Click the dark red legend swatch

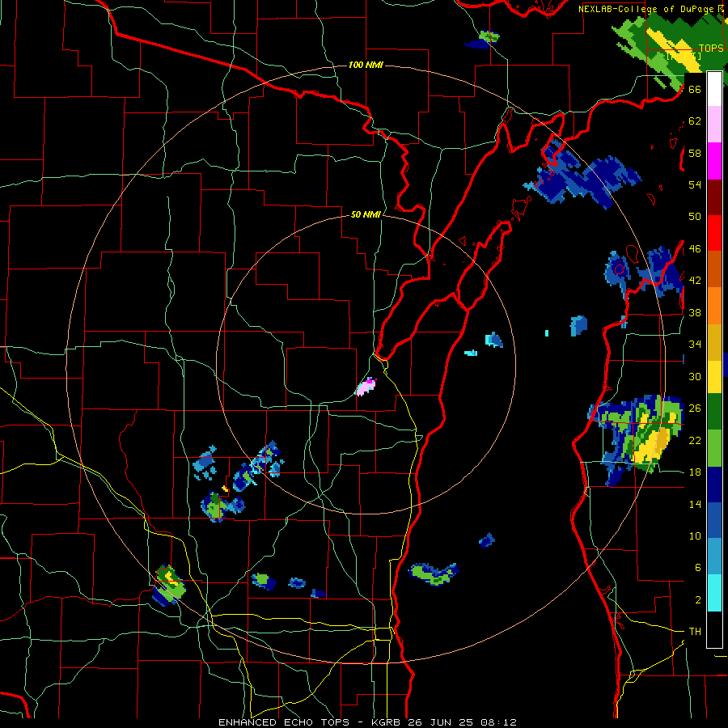(x=714, y=197)
